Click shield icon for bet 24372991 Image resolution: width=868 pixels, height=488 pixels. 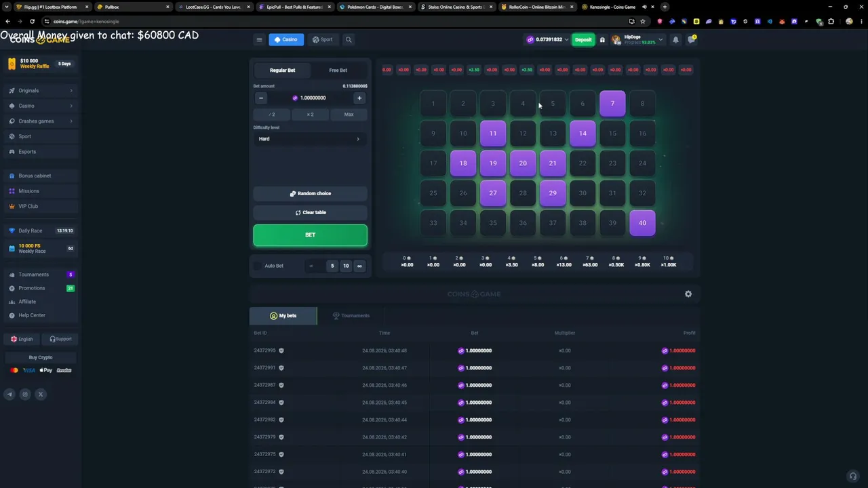(281, 368)
